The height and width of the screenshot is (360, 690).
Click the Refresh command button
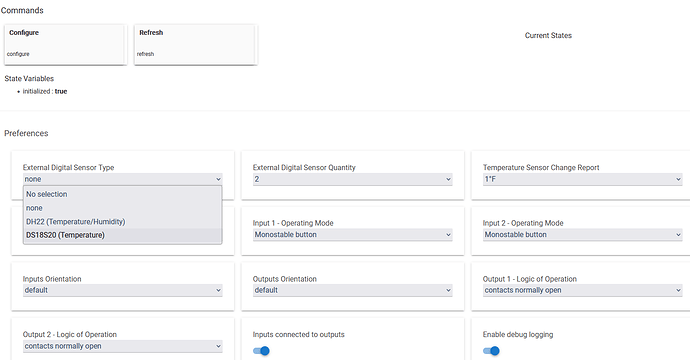tap(195, 44)
